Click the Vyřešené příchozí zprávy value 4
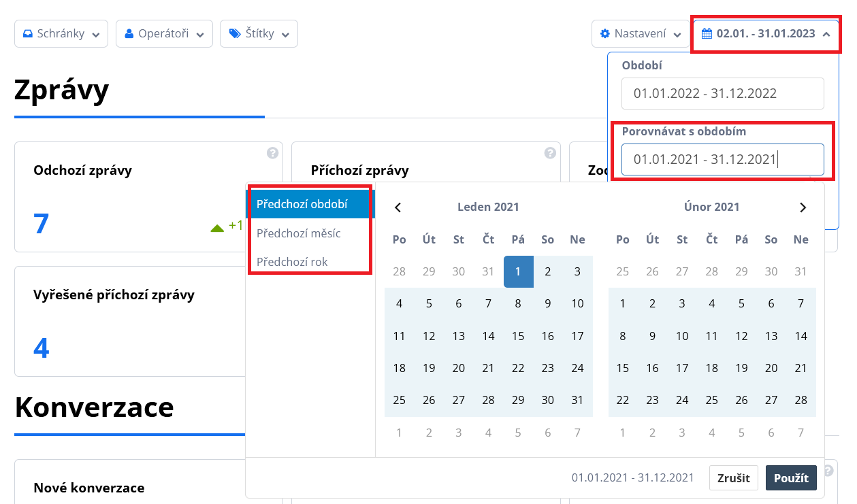857x504 pixels. tap(42, 348)
